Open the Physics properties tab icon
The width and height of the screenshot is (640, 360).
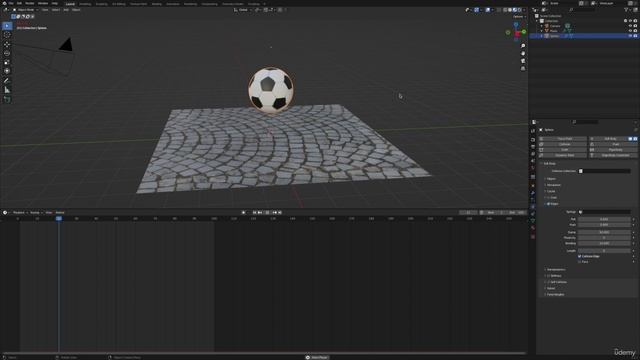click(533, 207)
